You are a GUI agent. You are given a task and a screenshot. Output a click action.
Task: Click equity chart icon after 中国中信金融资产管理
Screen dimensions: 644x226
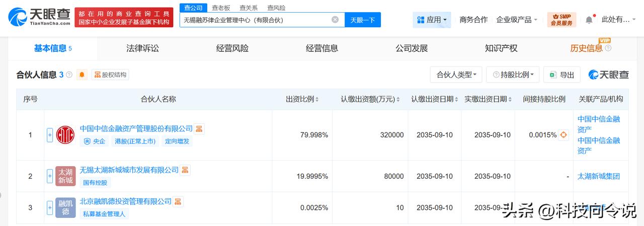[x=199, y=129]
